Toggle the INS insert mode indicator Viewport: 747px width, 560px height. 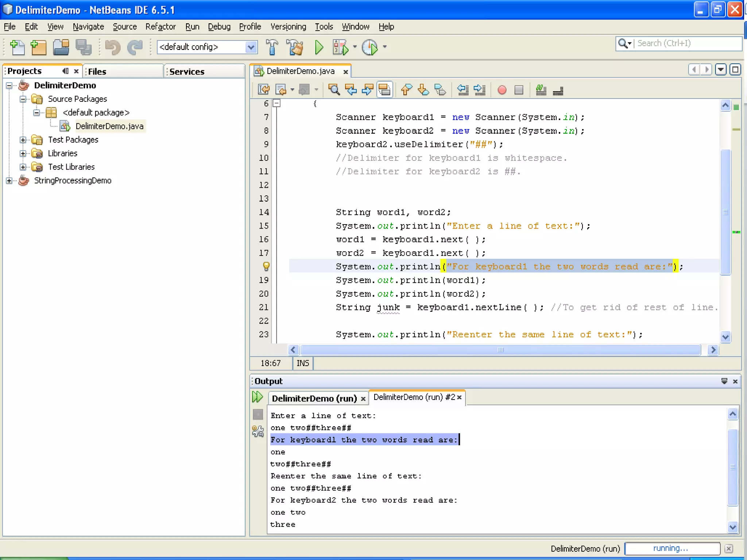pyautogui.click(x=302, y=363)
